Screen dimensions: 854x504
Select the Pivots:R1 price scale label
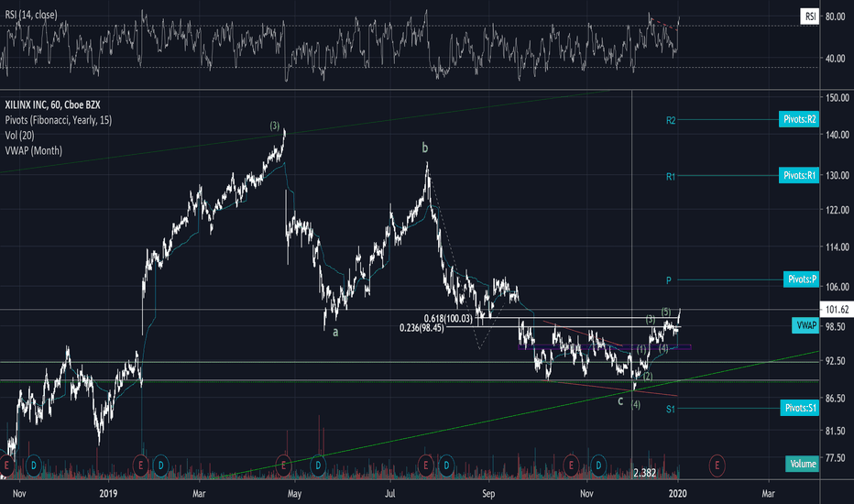pyautogui.click(x=799, y=175)
